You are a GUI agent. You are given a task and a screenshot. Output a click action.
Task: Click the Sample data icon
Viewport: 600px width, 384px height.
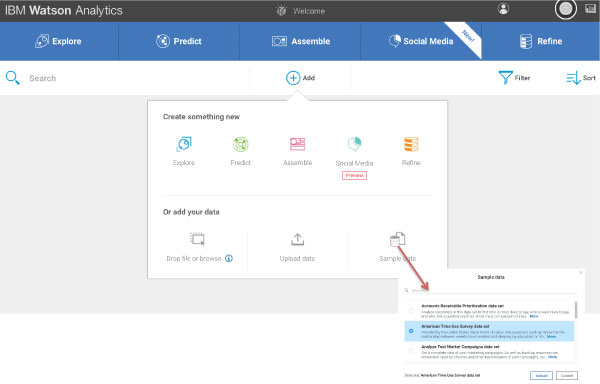pyautogui.click(x=397, y=239)
